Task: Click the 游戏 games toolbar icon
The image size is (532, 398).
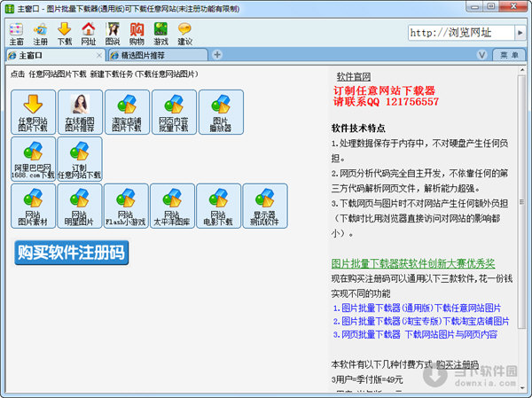Action: pyautogui.click(x=160, y=34)
